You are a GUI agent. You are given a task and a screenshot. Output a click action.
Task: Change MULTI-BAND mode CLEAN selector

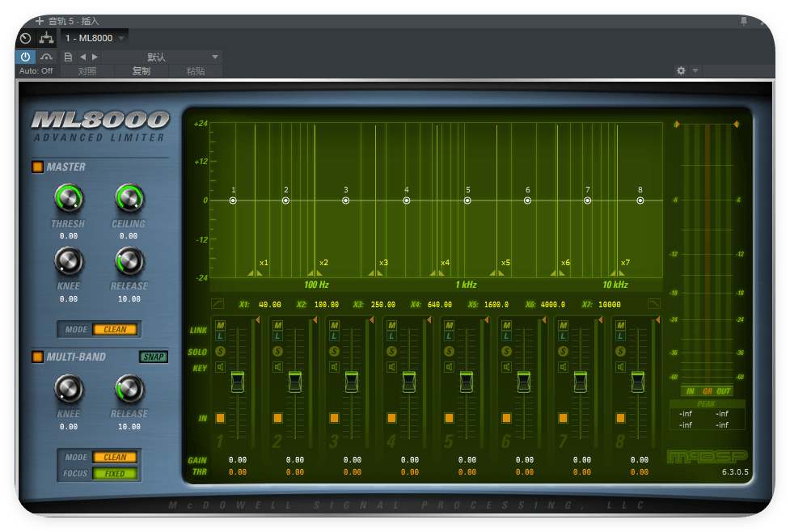coord(115,457)
